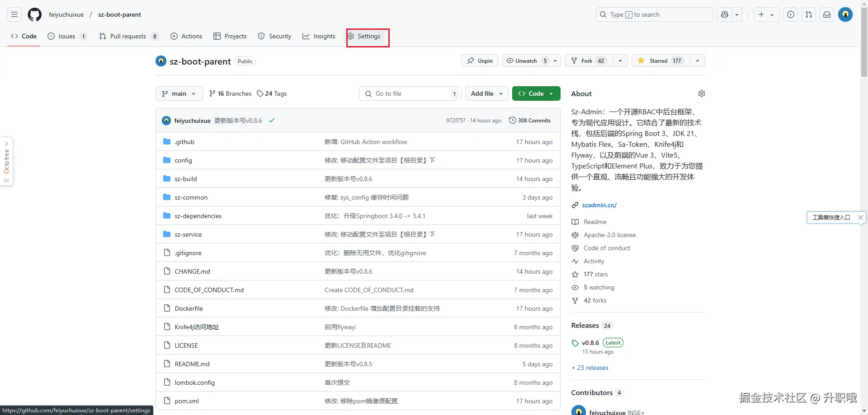Fork this repository
This screenshot has height=415, width=868.
(589, 61)
